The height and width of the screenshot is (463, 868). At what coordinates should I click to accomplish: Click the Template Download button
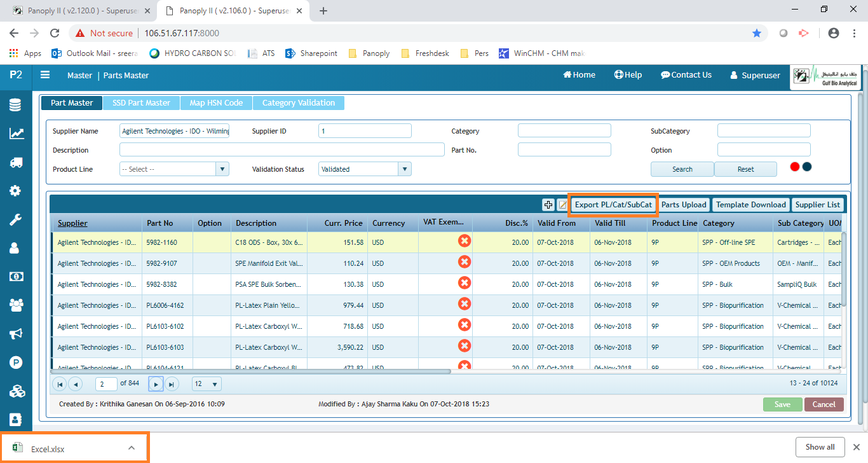click(x=751, y=204)
